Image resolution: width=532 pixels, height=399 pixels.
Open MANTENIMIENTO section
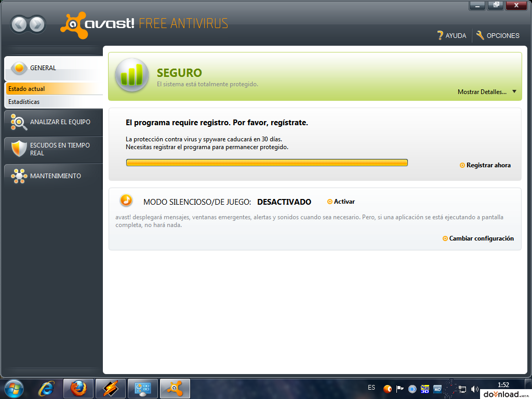coord(54,176)
